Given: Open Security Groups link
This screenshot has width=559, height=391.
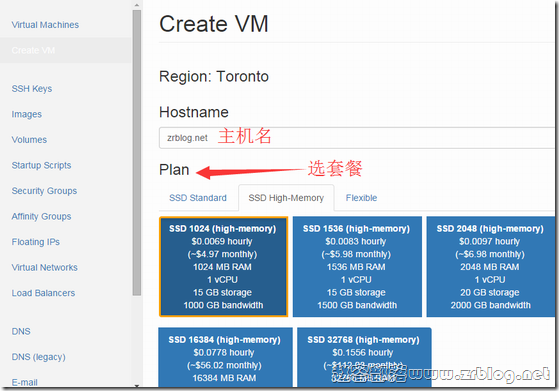Looking at the screenshot, I should tap(44, 191).
